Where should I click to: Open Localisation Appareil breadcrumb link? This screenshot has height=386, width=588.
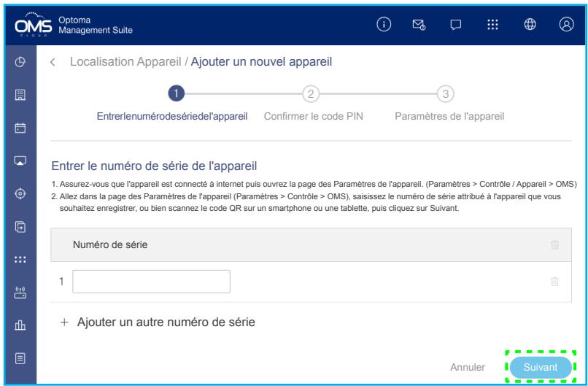click(x=125, y=61)
